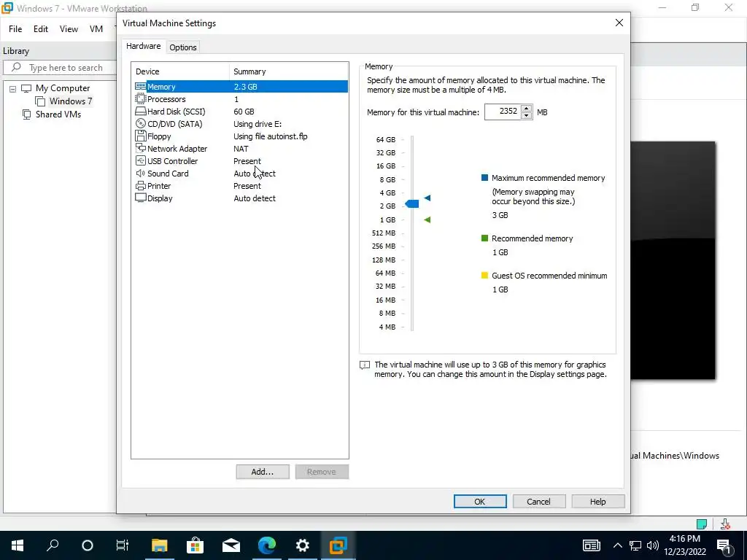The image size is (747, 560).
Task: Select the Hard Disk (SCSI) icon
Action: pyautogui.click(x=141, y=112)
